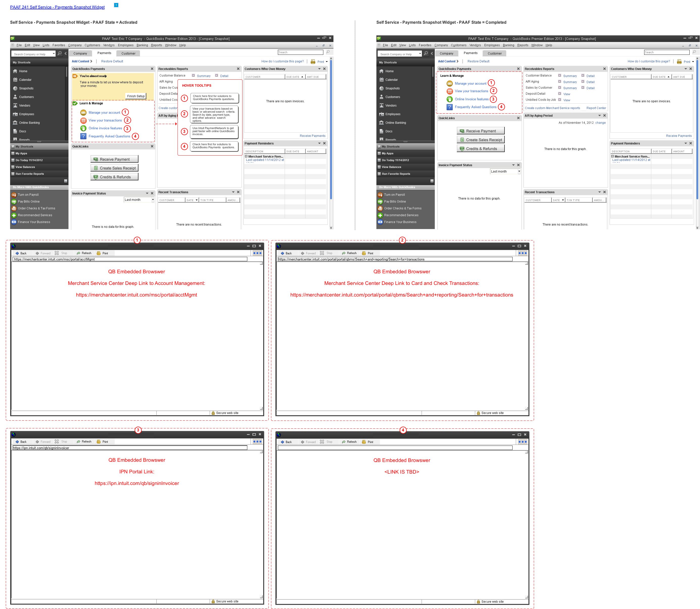This screenshot has width=700, height=609.
Task: Open Reports menu in left window
Action: click(x=156, y=45)
